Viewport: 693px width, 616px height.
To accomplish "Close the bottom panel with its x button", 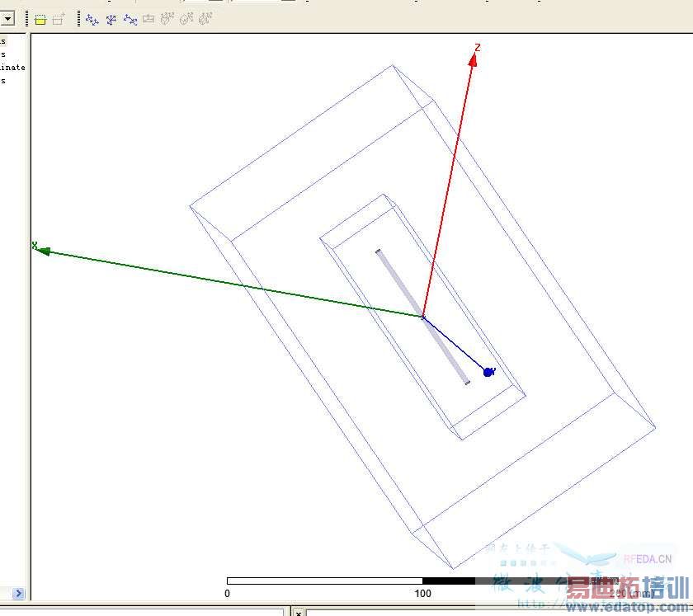I will (299, 613).
